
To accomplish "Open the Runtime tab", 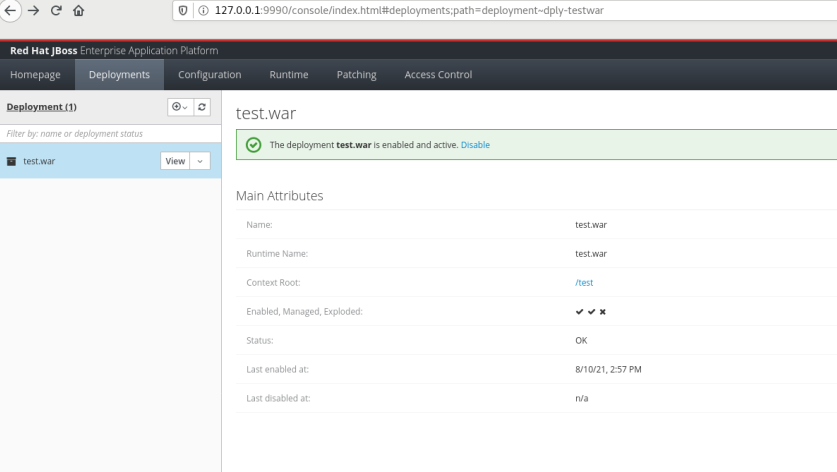I will tap(289, 75).
